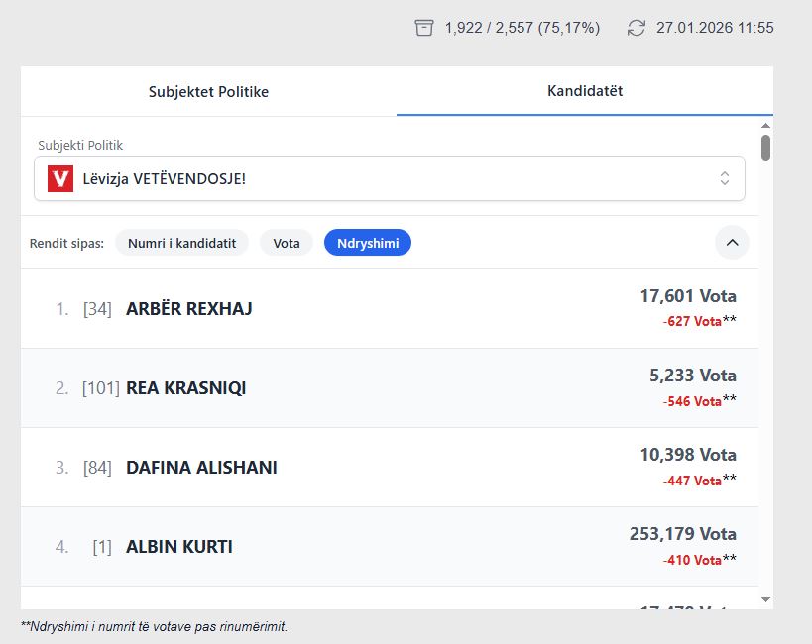
Task: Click the scrollbar down arrow
Action: [765, 599]
